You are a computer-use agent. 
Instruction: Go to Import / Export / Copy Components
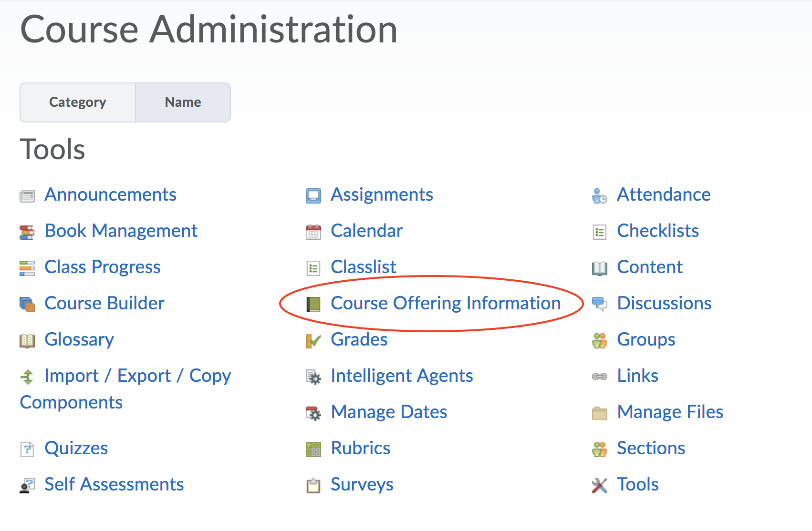pyautogui.click(x=137, y=376)
